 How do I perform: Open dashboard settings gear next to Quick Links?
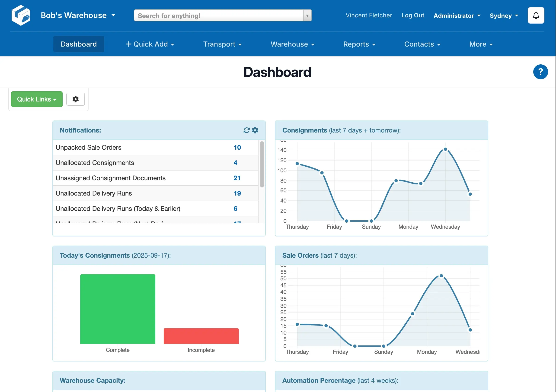point(76,99)
